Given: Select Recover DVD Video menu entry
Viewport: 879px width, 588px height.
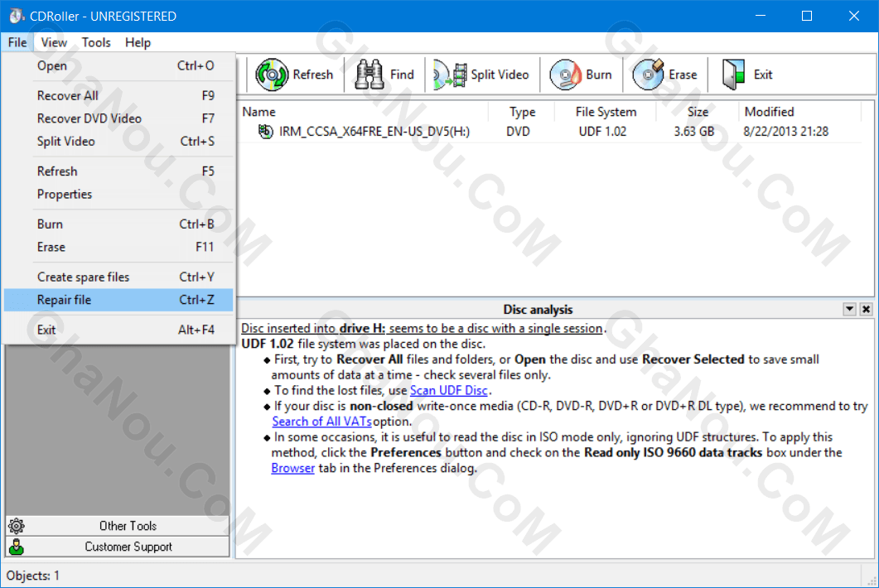Looking at the screenshot, I should [118, 118].
